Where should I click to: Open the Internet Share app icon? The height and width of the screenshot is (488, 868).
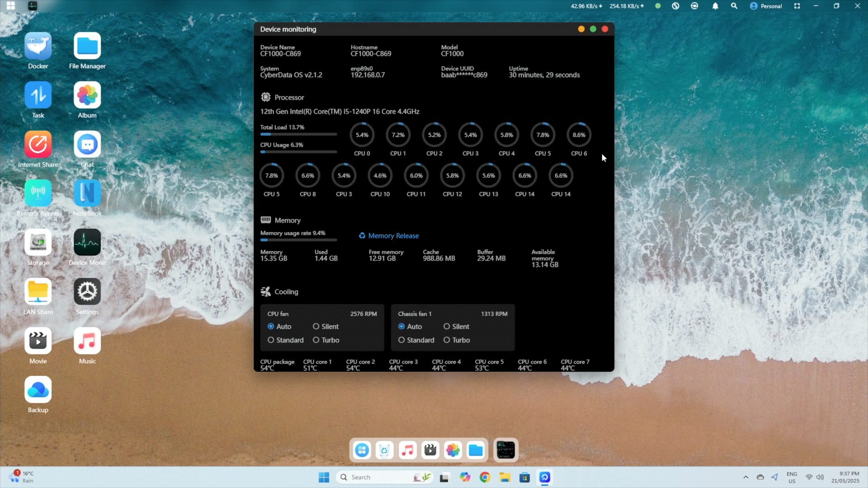38,145
